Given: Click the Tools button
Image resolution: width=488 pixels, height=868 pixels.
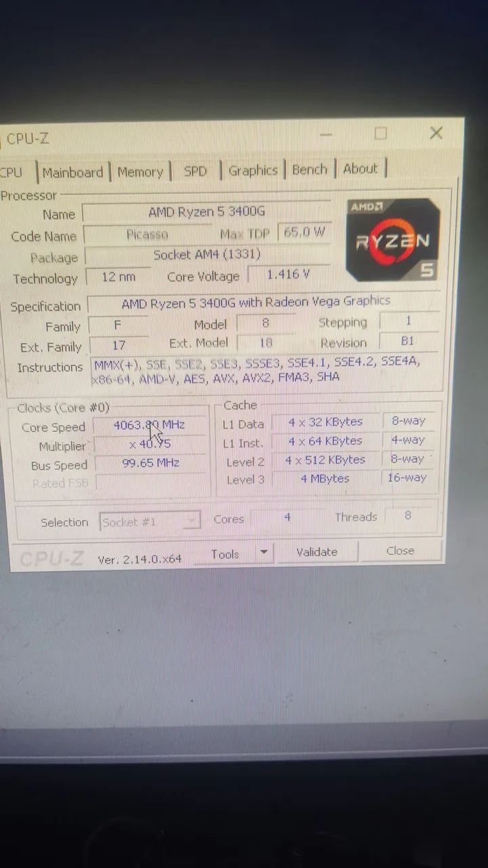Looking at the screenshot, I should click(225, 554).
